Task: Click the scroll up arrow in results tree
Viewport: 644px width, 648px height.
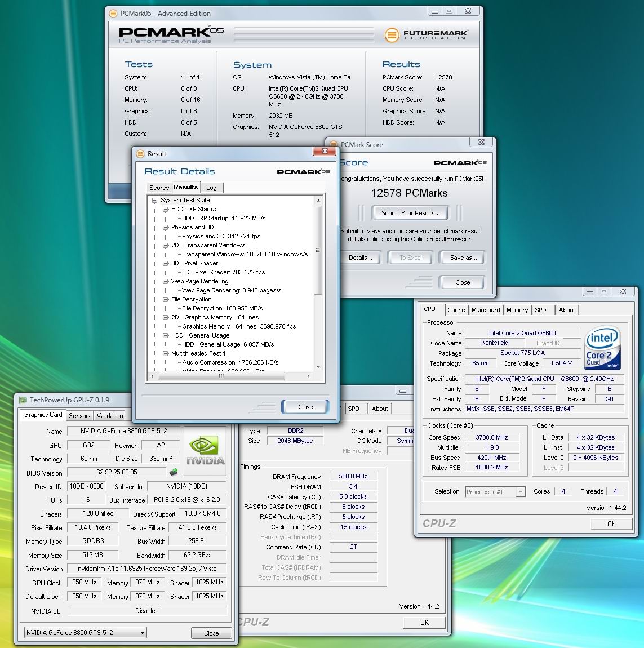Action: coord(318,201)
